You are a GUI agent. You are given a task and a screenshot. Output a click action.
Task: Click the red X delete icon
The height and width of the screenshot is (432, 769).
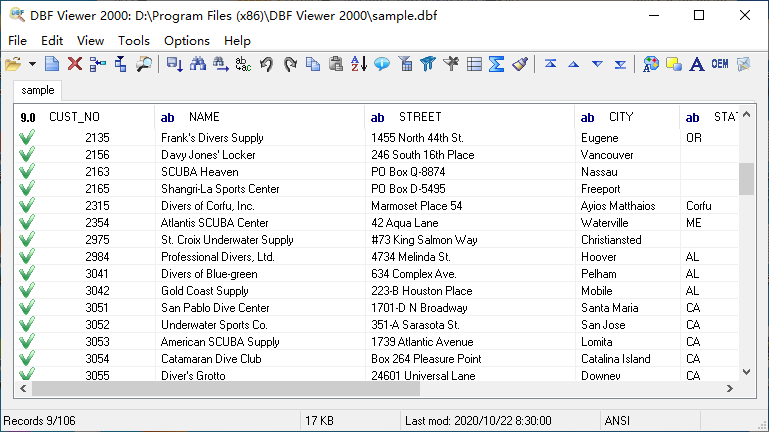tap(75, 64)
